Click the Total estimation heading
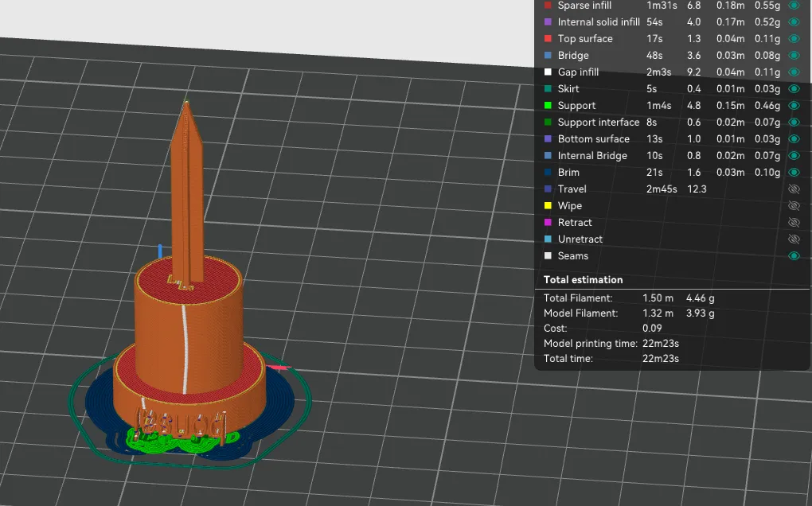Image resolution: width=812 pixels, height=506 pixels. [583, 280]
